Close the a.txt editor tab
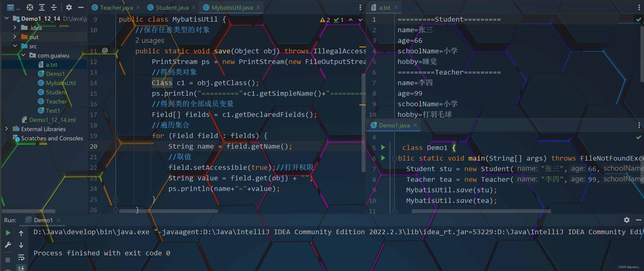Screen dimensions: 644x271 pos(396,8)
